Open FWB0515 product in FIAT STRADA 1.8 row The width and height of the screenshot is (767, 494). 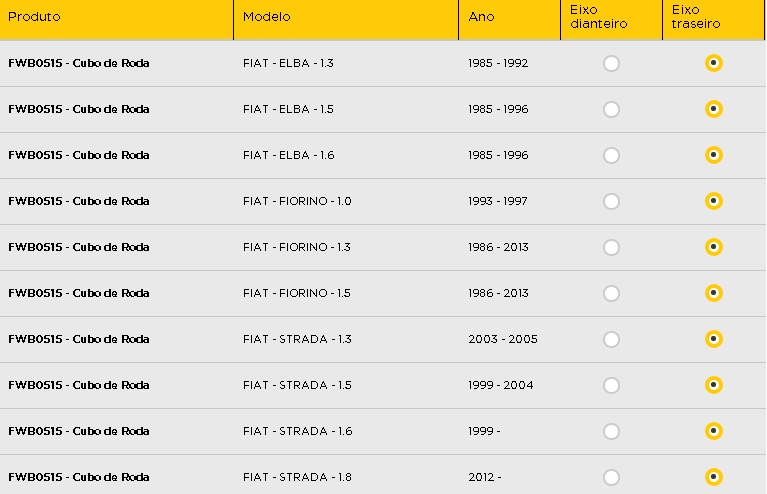click(x=79, y=477)
